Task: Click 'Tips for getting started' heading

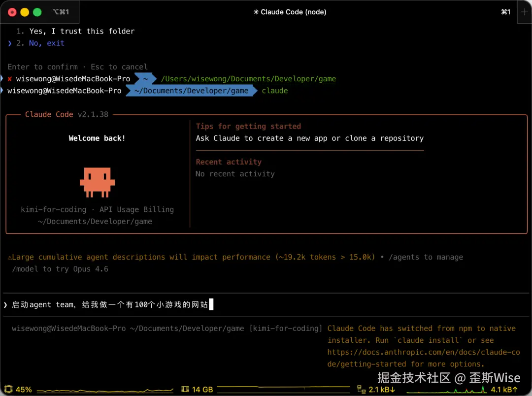Action: click(248, 126)
